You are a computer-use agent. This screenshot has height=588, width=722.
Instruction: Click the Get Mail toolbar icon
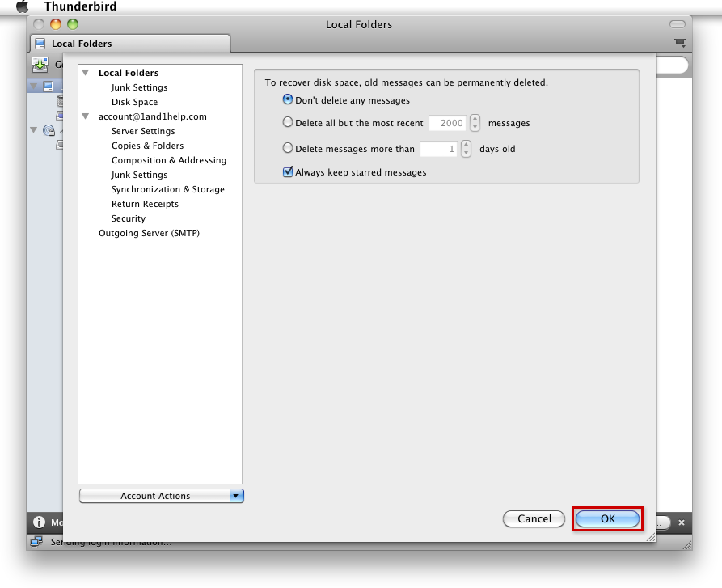pos(40,65)
